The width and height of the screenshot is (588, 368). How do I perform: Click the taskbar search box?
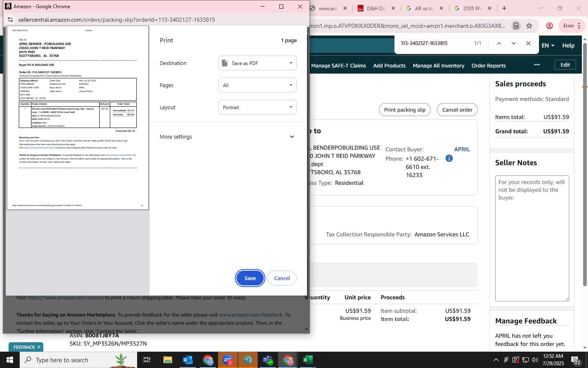point(78,360)
